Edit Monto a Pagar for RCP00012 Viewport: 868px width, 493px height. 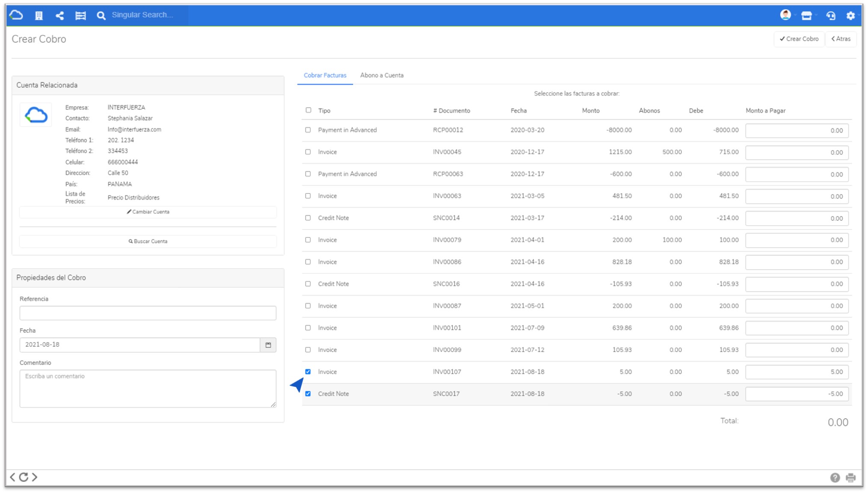[x=797, y=131]
